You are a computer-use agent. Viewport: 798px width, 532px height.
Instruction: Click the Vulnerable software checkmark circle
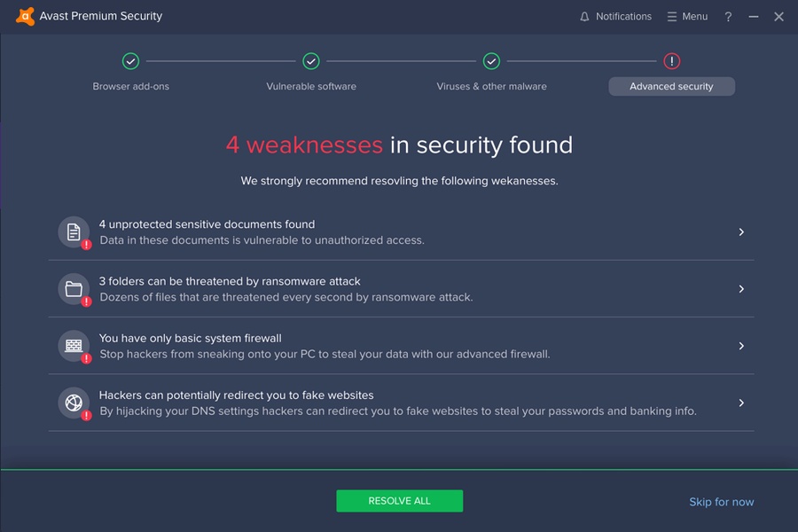coord(311,61)
